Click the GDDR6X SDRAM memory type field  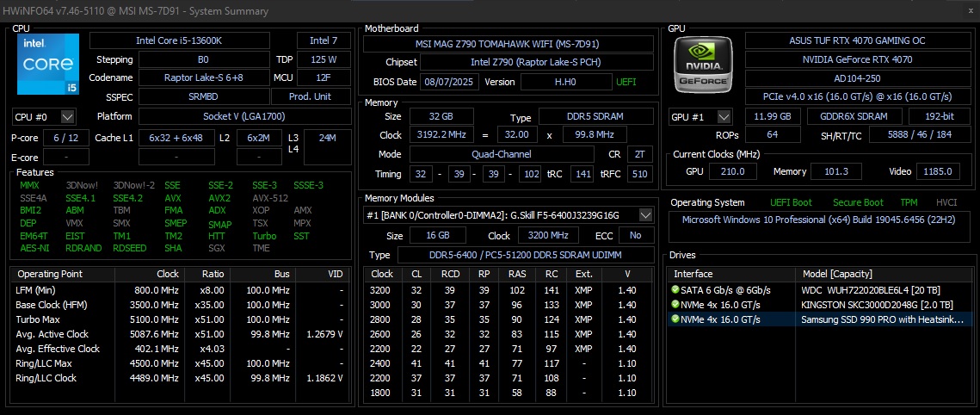point(855,117)
